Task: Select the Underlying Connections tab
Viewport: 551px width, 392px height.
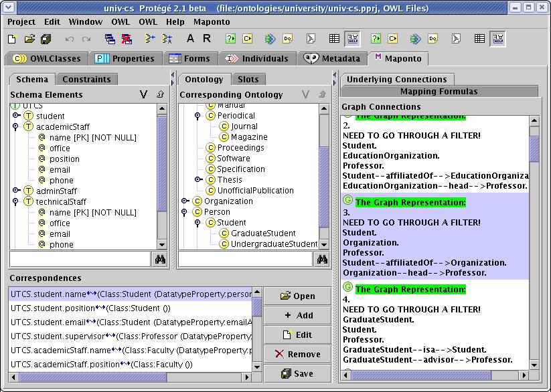Action: [397, 80]
